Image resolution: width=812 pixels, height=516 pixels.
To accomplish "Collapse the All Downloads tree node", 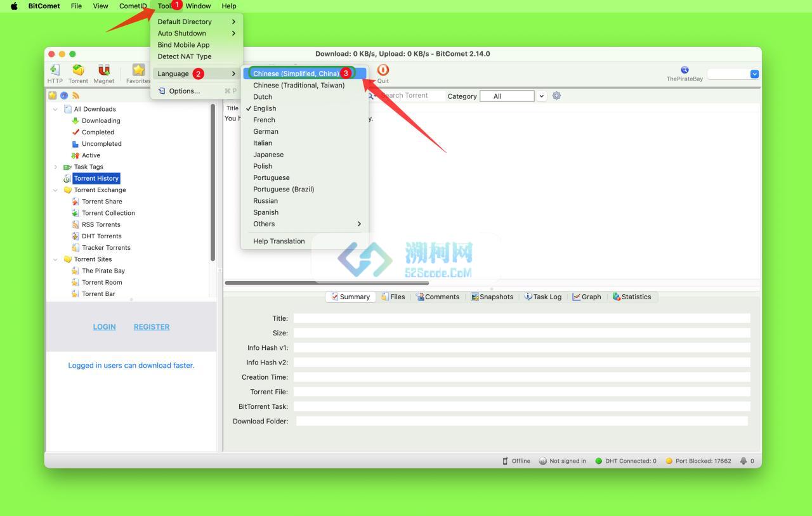I will pyautogui.click(x=55, y=109).
